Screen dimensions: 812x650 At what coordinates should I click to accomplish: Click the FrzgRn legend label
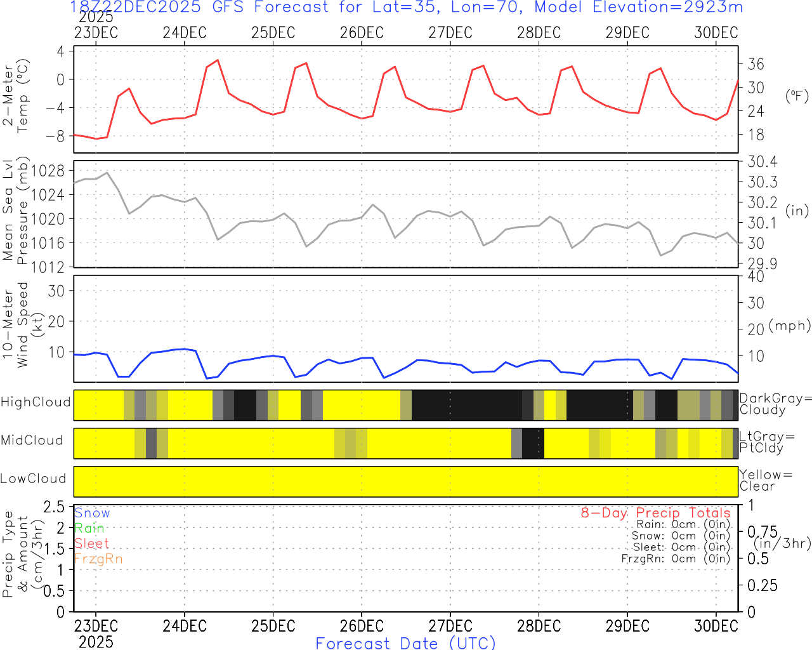coord(98,559)
